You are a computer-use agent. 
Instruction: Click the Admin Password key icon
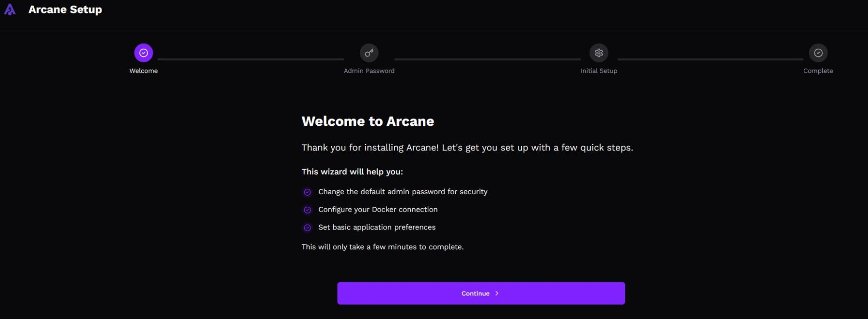(x=369, y=53)
